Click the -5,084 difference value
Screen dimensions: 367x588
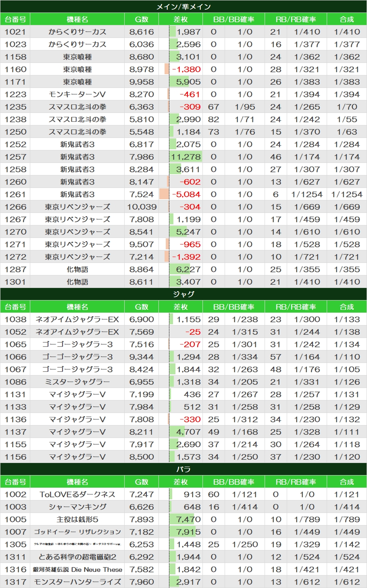pyautogui.click(x=186, y=194)
